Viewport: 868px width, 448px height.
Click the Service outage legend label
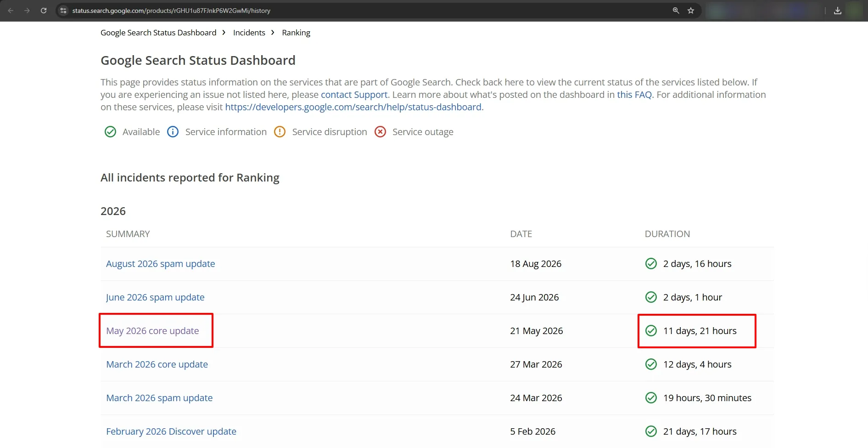423,132
